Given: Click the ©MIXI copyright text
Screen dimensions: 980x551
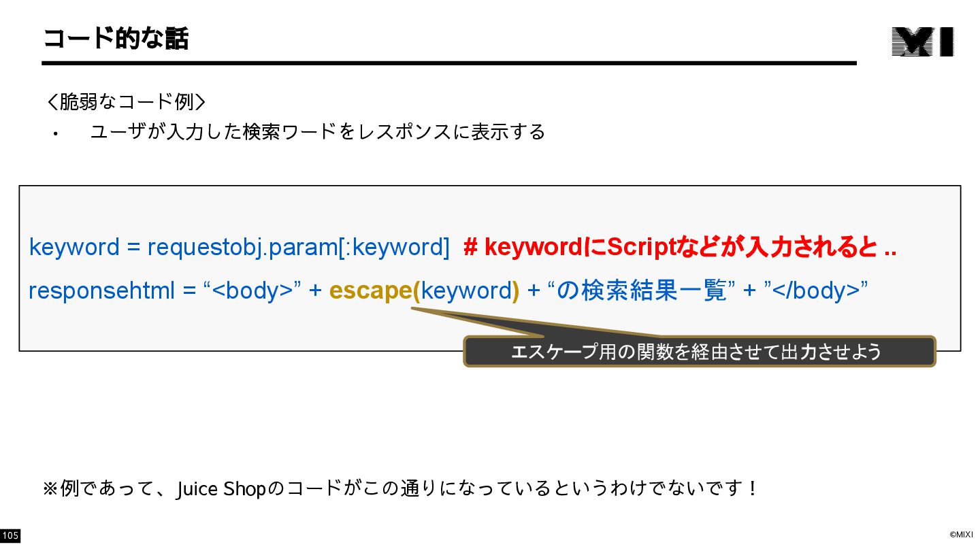Looking at the screenshot, I should pos(961,535).
